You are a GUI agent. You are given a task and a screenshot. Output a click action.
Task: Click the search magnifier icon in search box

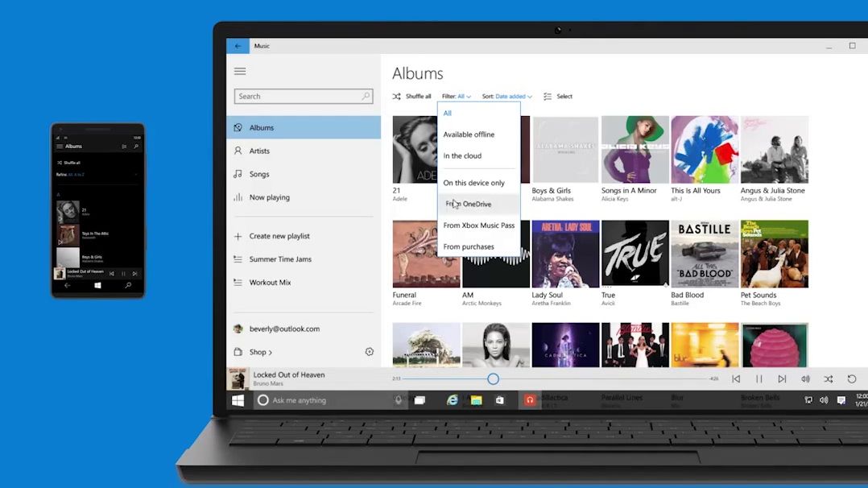coord(366,97)
